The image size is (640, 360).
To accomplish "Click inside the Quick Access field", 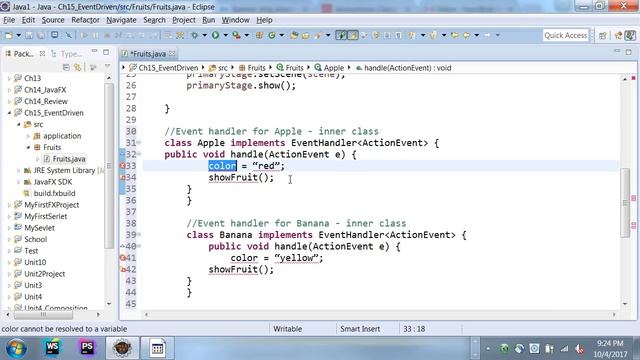I will [x=565, y=36].
